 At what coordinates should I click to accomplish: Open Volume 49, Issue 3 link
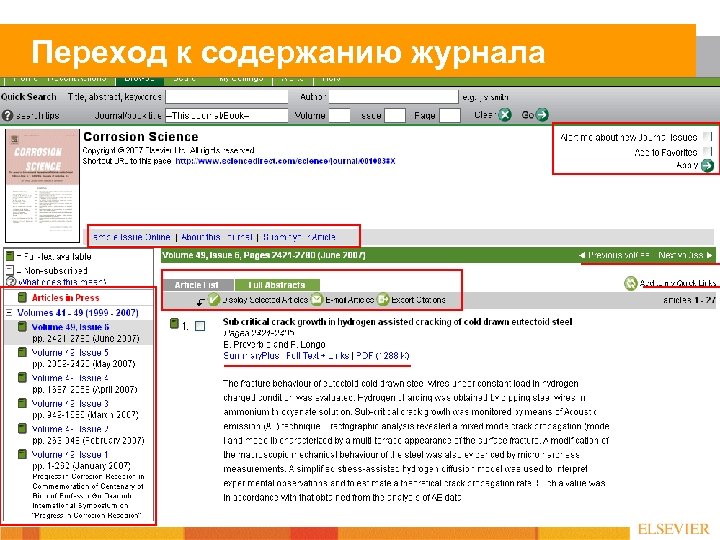(x=70, y=404)
